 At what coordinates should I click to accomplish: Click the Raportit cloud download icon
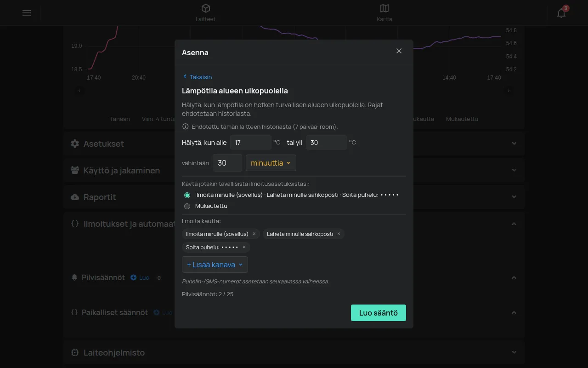[75, 197]
